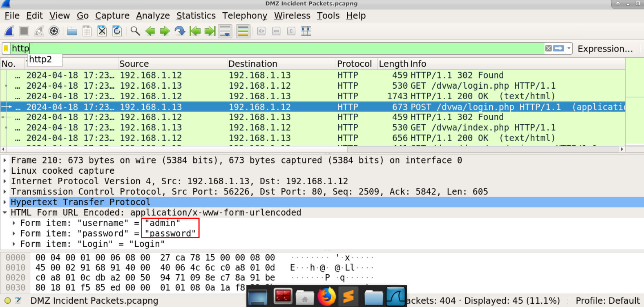644x307 pixels.
Task: Click the stop capture square icon
Action: click(x=24, y=31)
